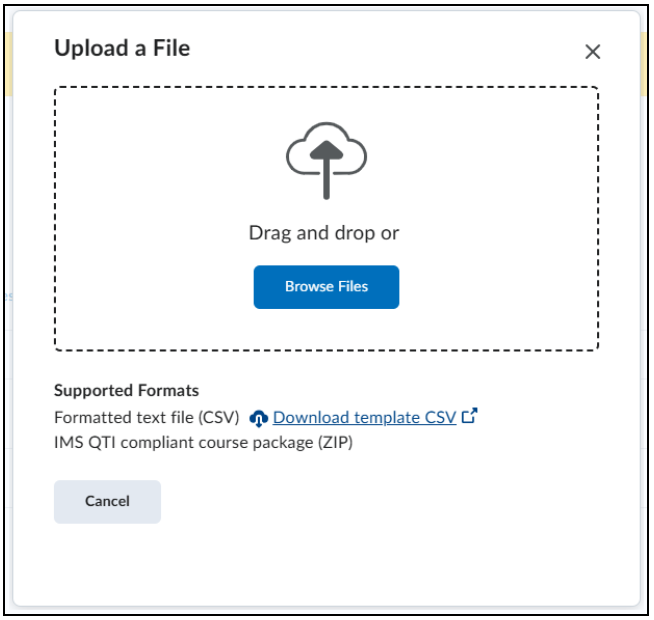Click the external link icon after CSV
654x620 pixels.
(470, 416)
